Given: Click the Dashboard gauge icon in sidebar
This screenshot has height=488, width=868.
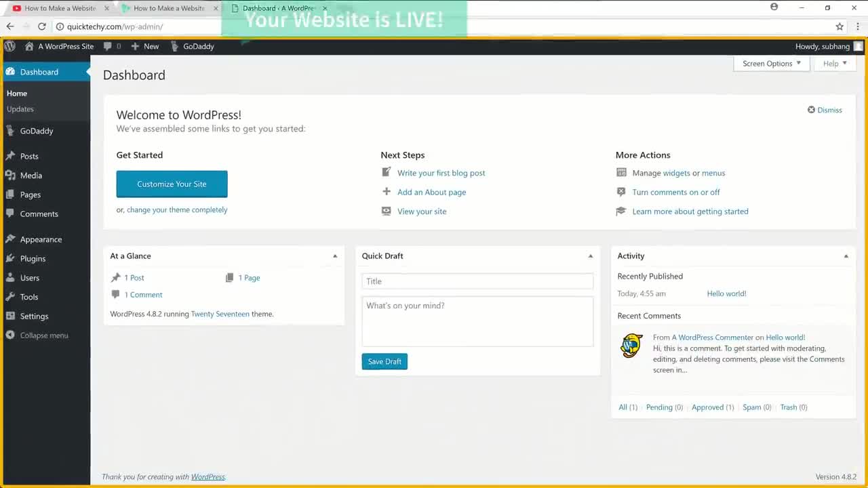Looking at the screenshot, I should 10,72.
